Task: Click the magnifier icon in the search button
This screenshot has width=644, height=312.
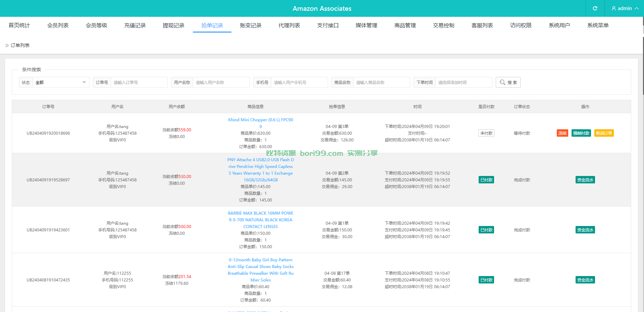Action: pyautogui.click(x=502, y=82)
